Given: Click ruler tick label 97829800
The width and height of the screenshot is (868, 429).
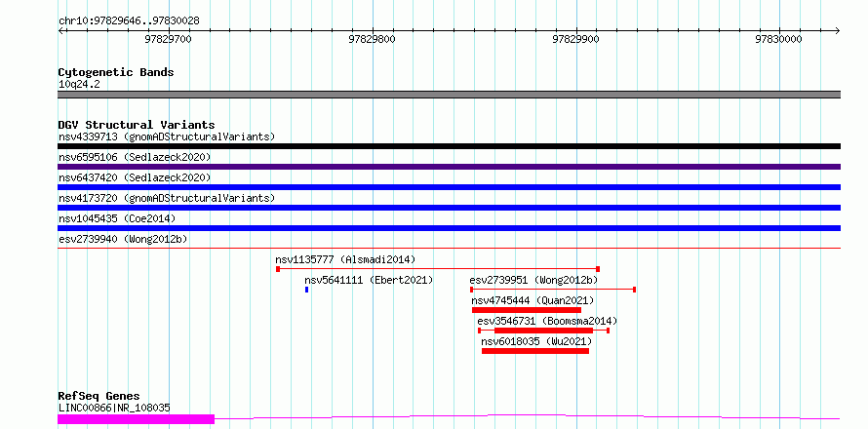Looking at the screenshot, I should point(372,39).
